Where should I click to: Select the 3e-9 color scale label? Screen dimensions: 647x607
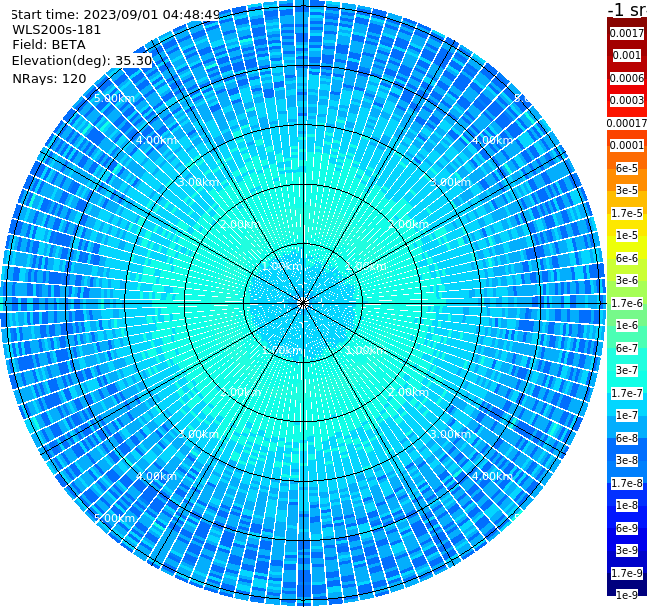627,550
